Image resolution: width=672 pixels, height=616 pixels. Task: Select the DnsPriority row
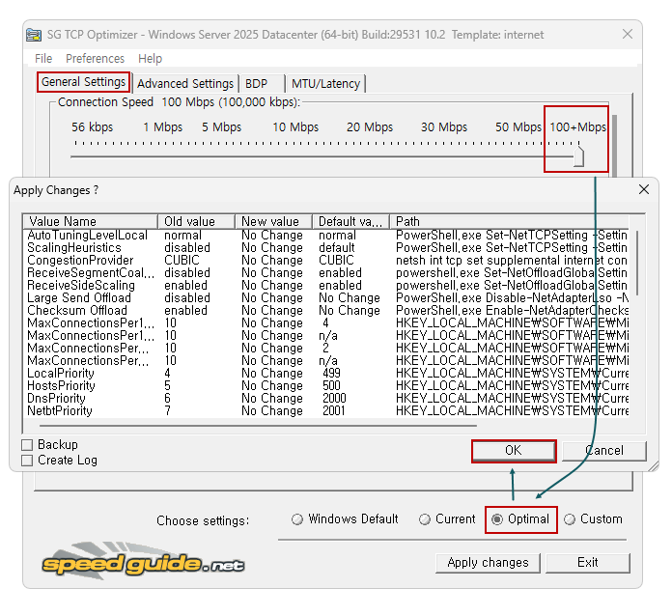pos(325,398)
